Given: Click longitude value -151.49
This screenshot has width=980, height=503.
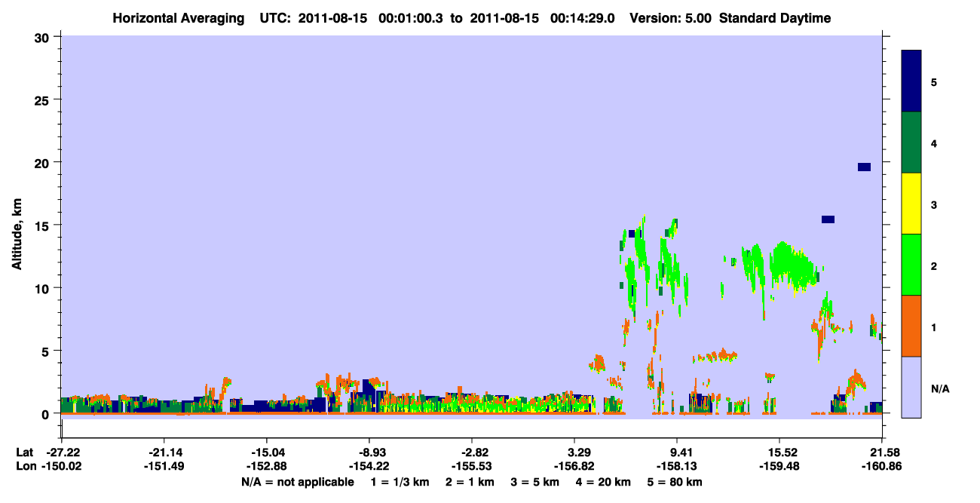Looking at the screenshot, I should coord(164,466).
